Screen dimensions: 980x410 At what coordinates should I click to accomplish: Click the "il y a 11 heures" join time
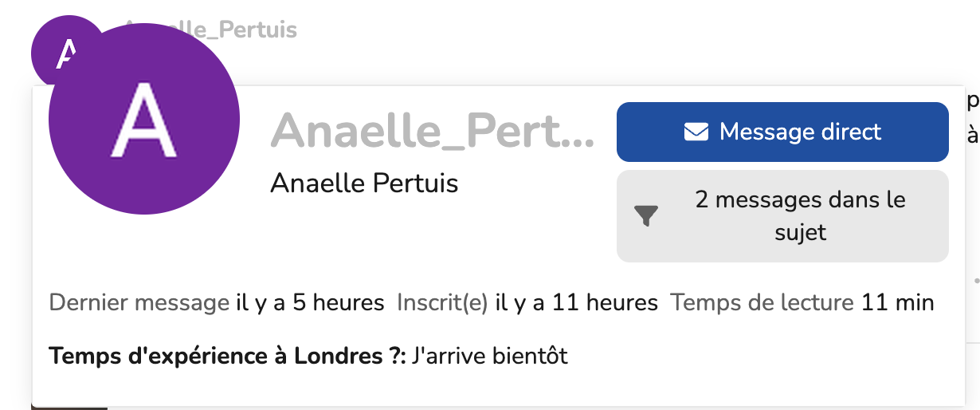[577, 303]
